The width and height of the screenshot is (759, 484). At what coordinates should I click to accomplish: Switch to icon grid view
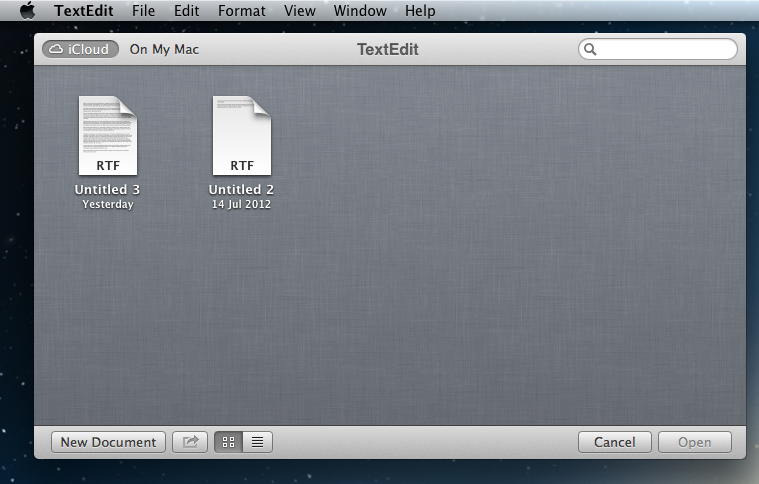point(228,442)
